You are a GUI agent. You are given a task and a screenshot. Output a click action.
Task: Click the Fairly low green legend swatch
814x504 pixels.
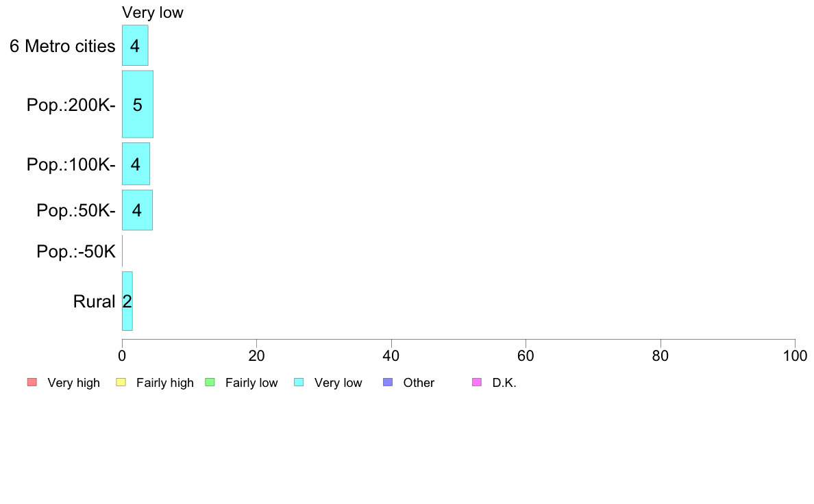point(210,383)
